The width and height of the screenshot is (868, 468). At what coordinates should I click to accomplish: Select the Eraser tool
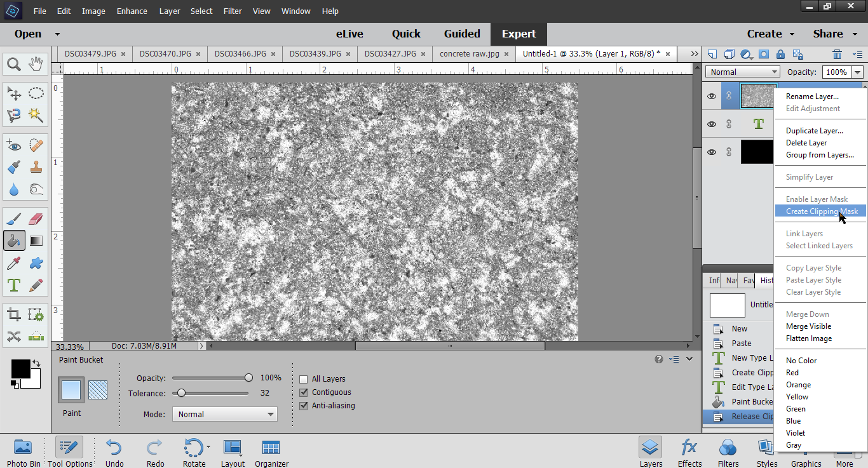click(36, 220)
